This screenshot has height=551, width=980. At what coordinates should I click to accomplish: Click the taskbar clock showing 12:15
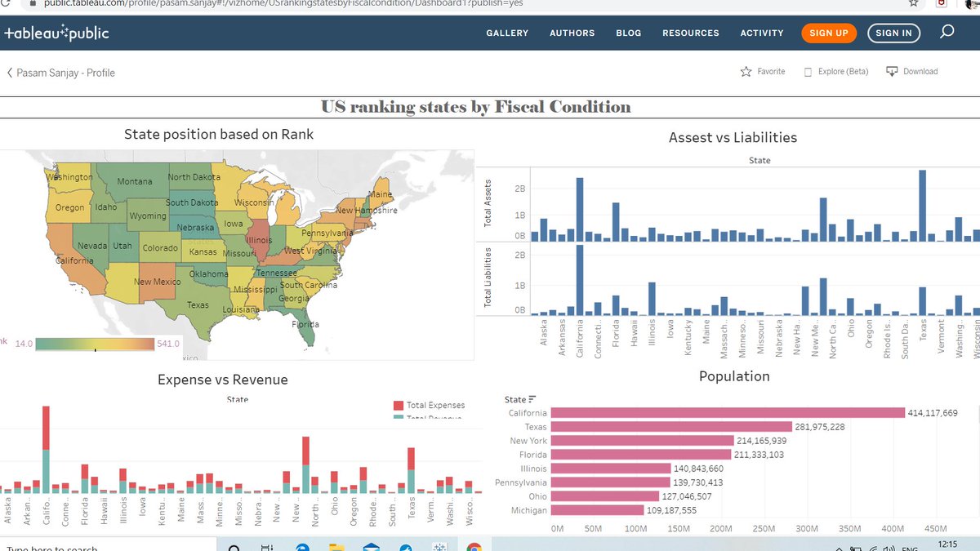948,544
